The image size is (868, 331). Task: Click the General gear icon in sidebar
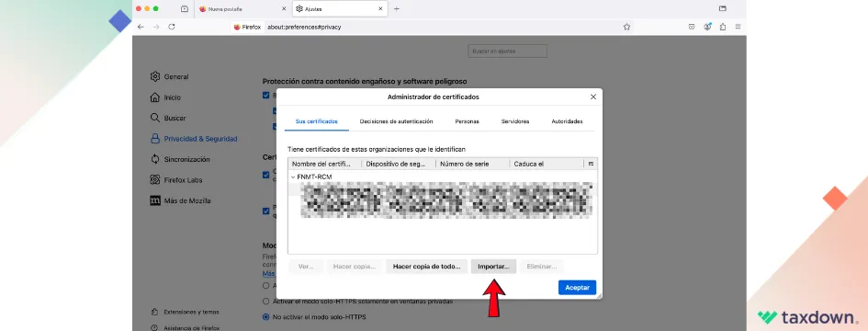[x=155, y=76]
